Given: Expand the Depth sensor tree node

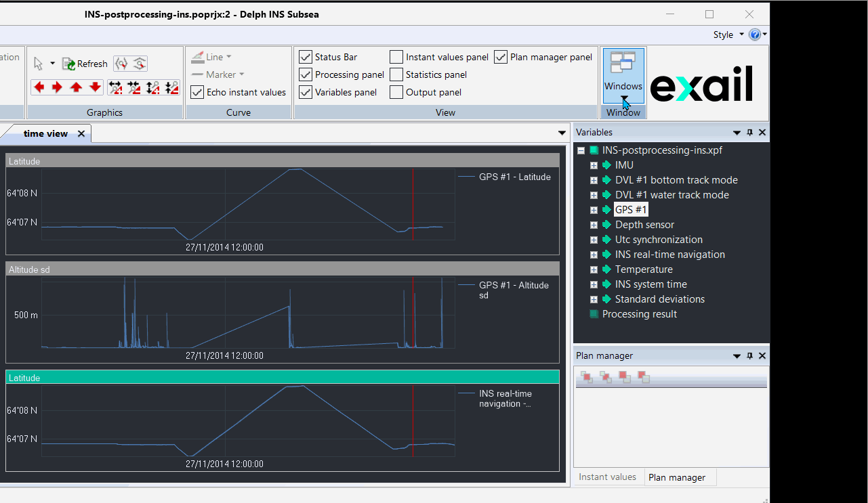Looking at the screenshot, I should tap(594, 225).
